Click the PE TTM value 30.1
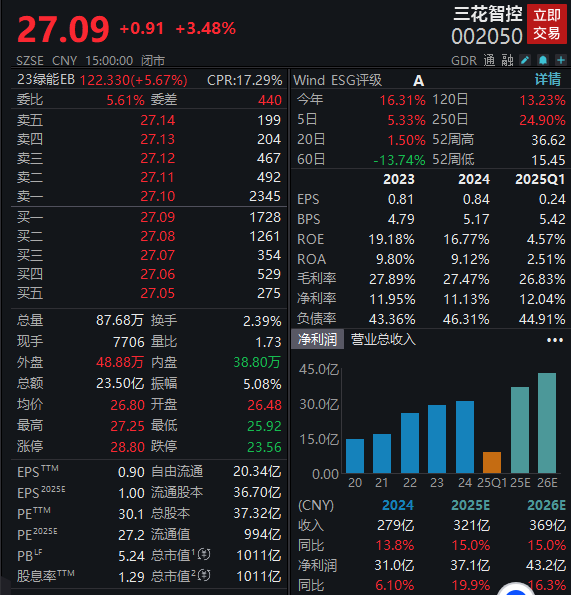Screen dimensions: 571x595 [x=131, y=514]
